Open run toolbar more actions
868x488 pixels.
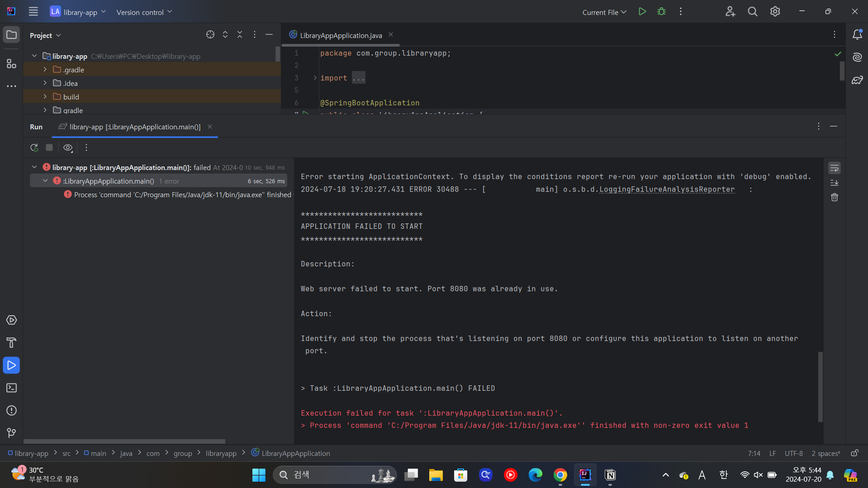[86, 147]
